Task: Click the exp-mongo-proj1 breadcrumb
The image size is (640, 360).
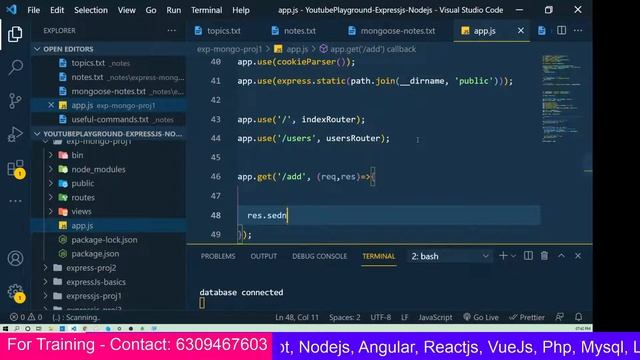Action: [x=229, y=49]
